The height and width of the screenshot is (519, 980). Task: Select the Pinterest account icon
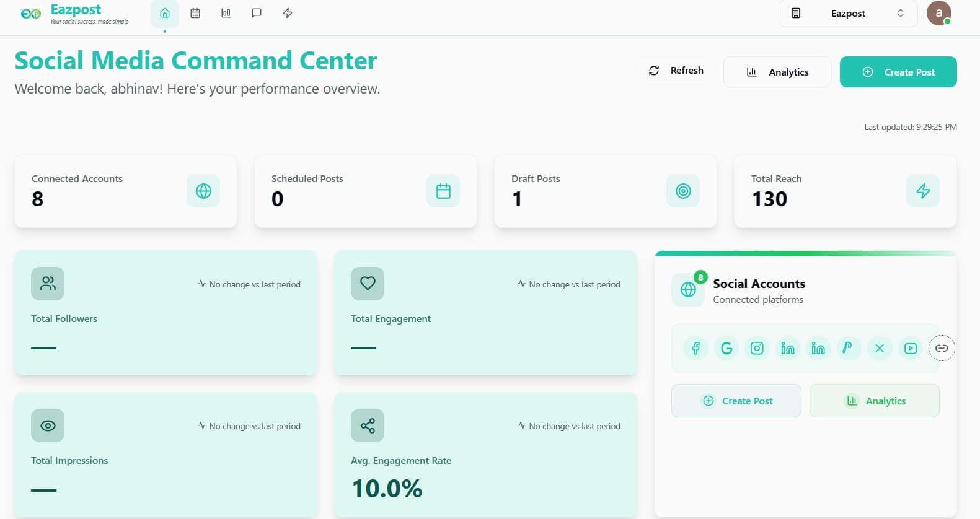849,348
